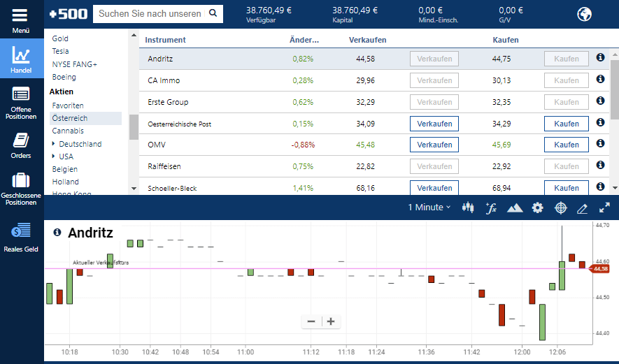The width and height of the screenshot is (619, 364).
Task: Open Geschlossene Positionen in the sidebar
Action: click(21, 189)
